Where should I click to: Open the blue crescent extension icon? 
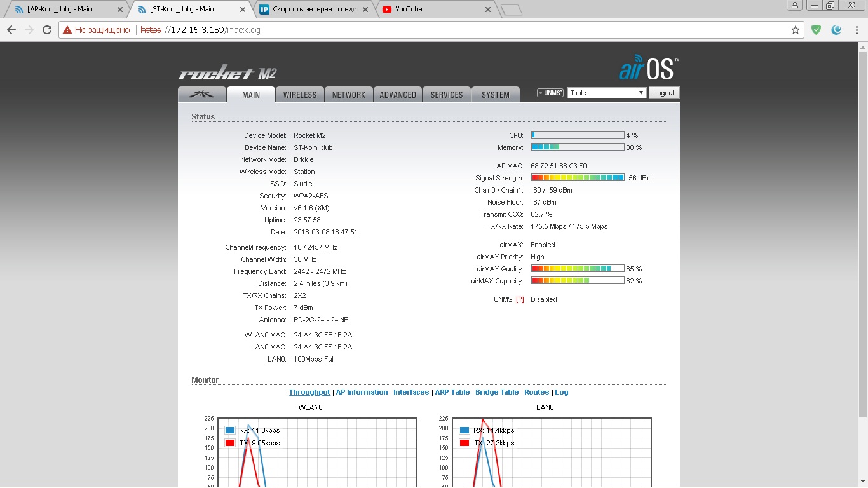(837, 30)
